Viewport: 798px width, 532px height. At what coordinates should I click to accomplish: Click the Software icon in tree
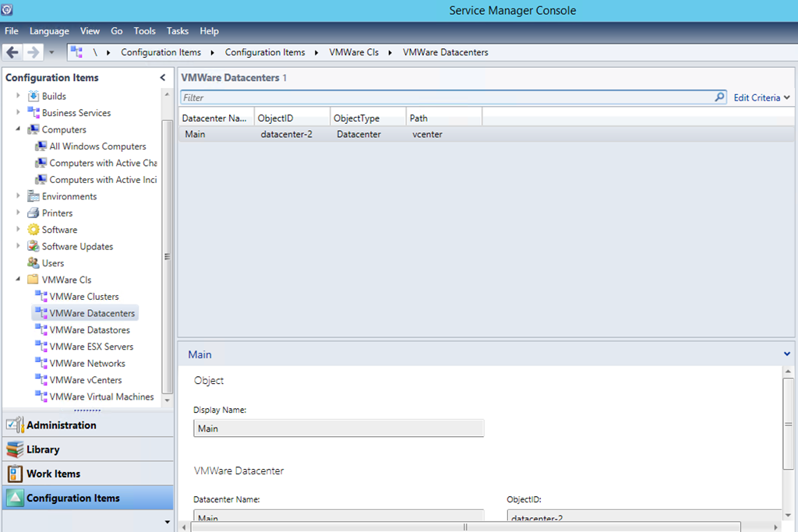[34, 230]
